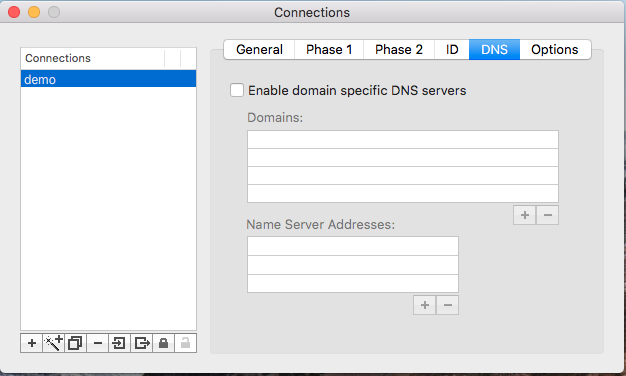The height and width of the screenshot is (376, 626).
Task: Lock the connection with the closed padlock
Action: click(x=163, y=343)
